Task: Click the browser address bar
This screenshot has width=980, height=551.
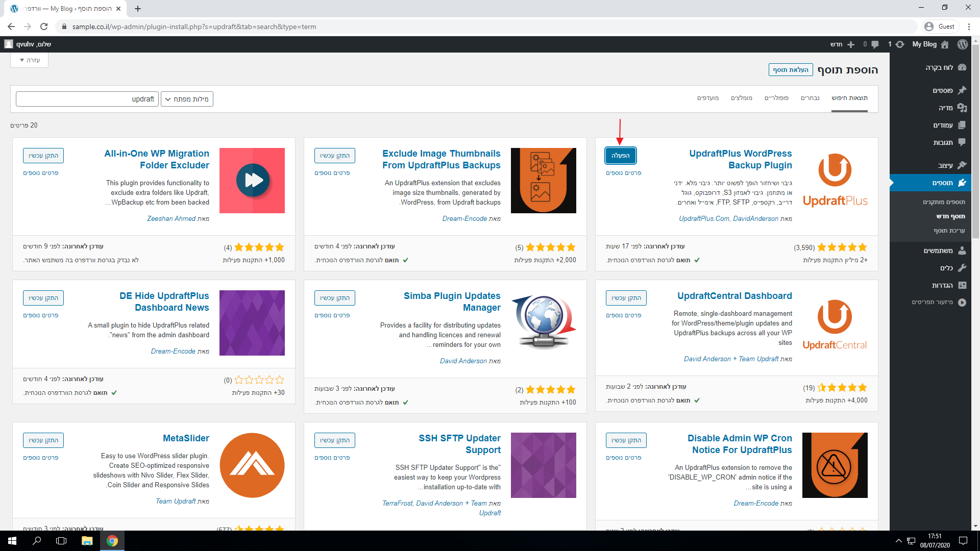Action: 485,27
